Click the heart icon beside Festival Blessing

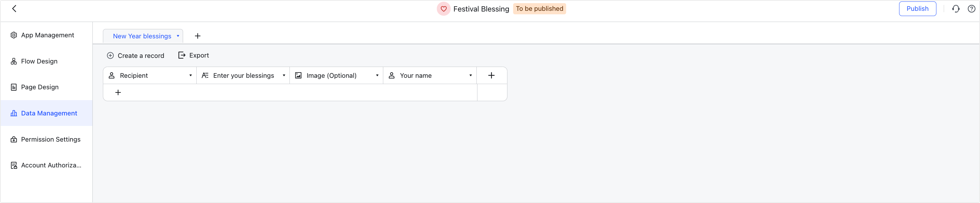[444, 9]
